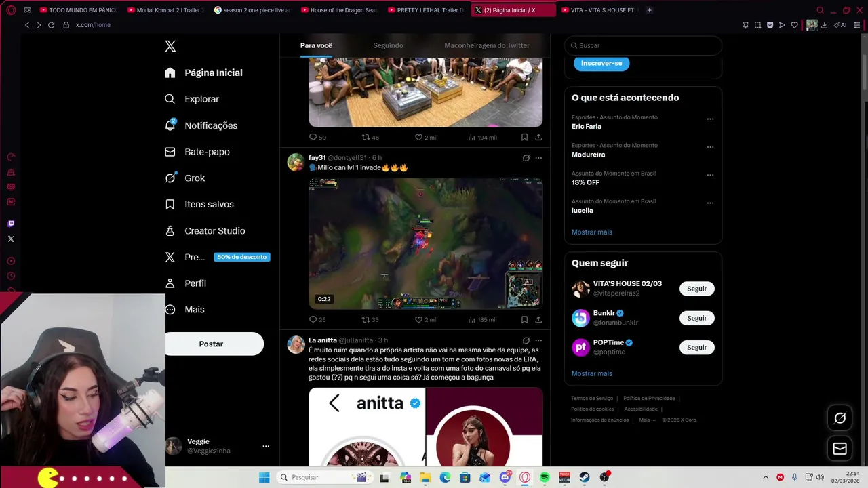This screenshot has height=488, width=868.
Task: Open the La anitta profile avatar
Action: [x=296, y=344]
